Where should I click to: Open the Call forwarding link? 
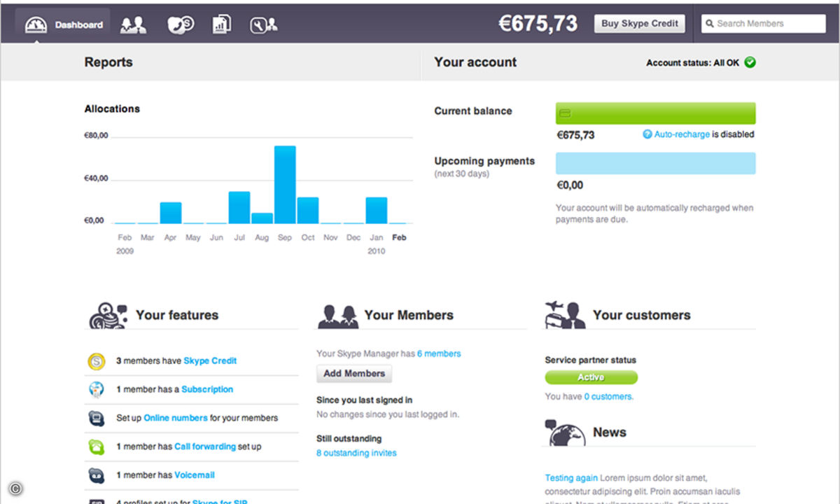tap(205, 447)
